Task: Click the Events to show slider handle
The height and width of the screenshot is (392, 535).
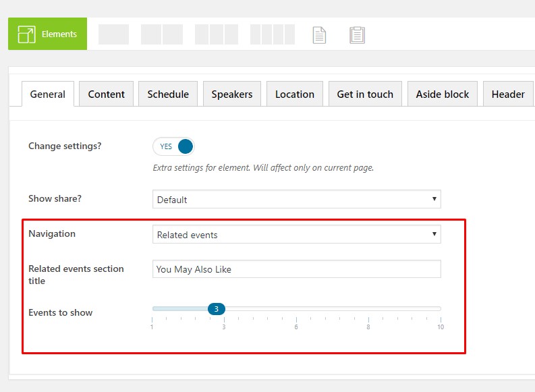Action: pos(216,309)
